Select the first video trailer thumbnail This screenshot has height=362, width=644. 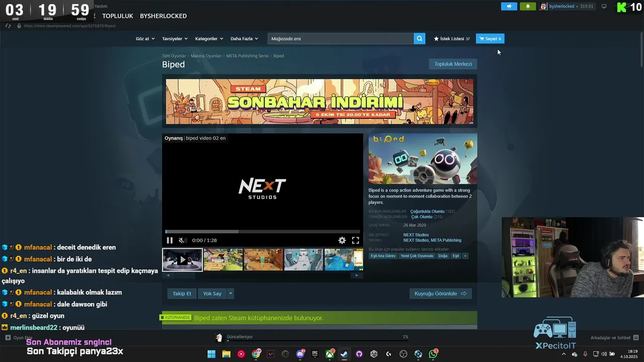click(x=182, y=260)
